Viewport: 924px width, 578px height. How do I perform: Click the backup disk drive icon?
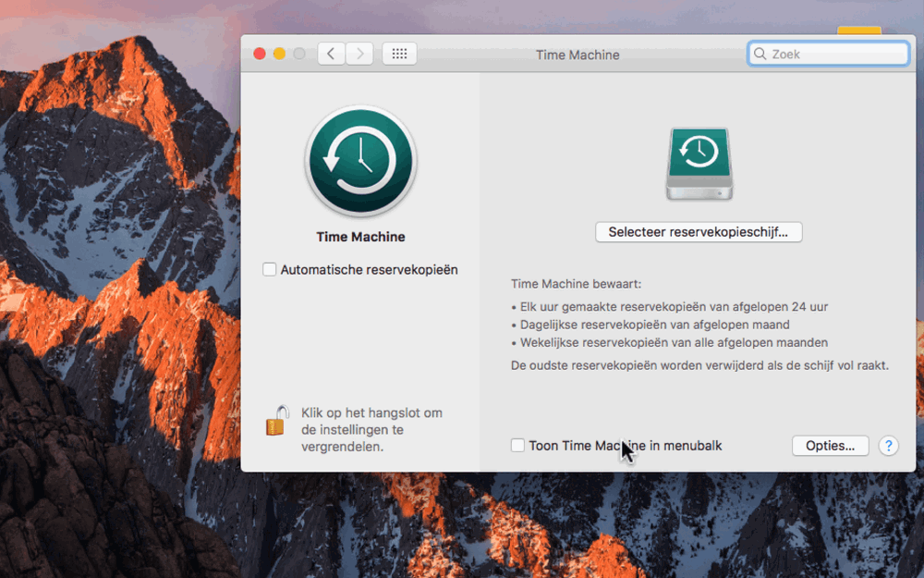(699, 164)
